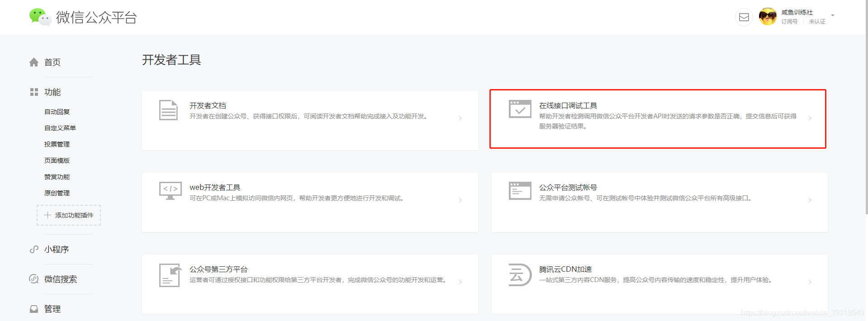
Task: Click the 公众号第三方平台 share document icon
Action: [x=170, y=275]
